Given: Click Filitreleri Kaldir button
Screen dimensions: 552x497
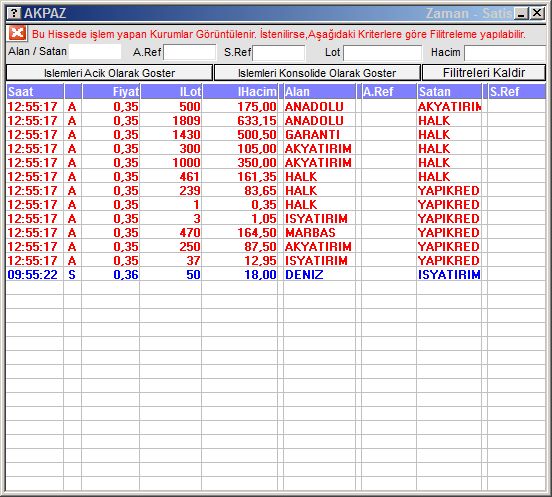Looking at the screenshot, I should tap(484, 73).
